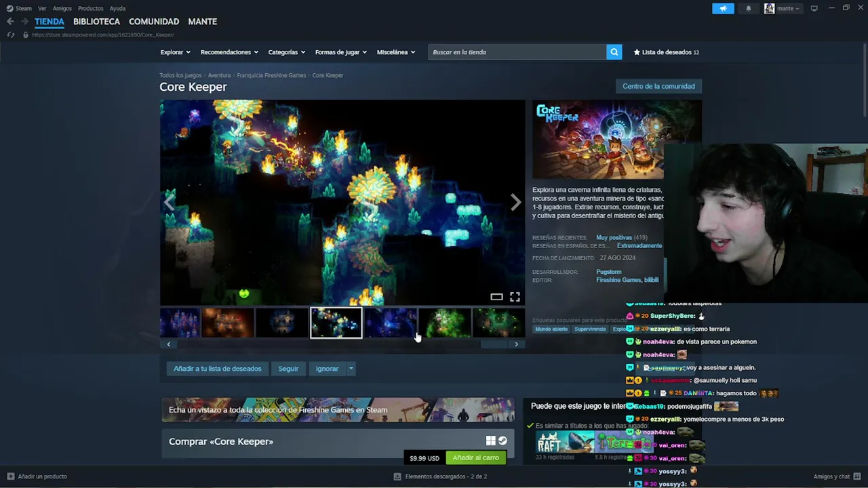Open the Amigos menu
Image resolution: width=868 pixels, height=488 pixels.
click(62, 8)
